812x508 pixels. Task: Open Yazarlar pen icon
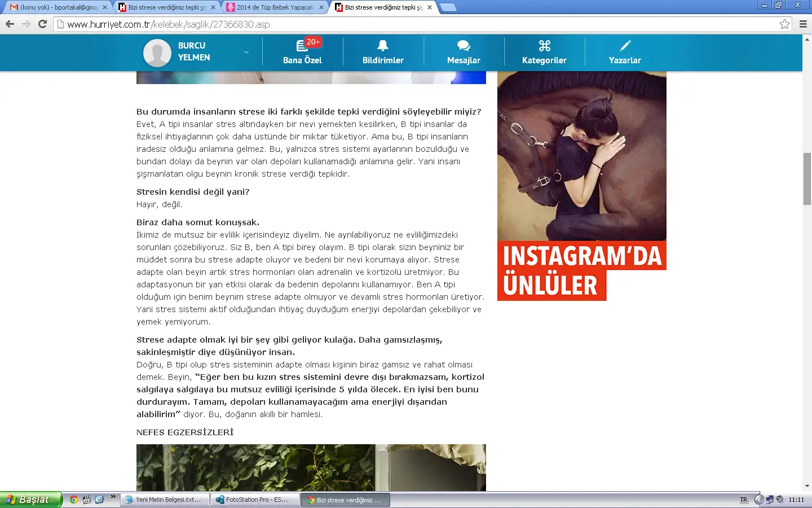point(625,46)
